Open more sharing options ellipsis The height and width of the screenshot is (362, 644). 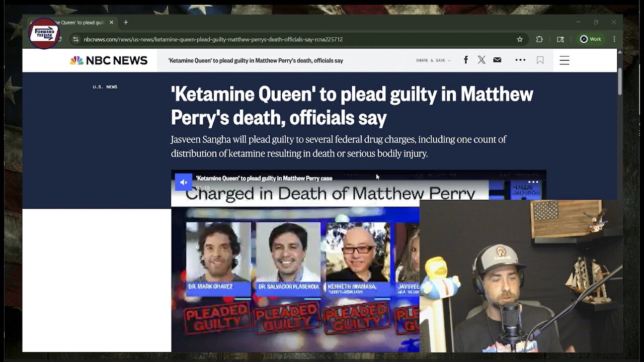(520, 60)
